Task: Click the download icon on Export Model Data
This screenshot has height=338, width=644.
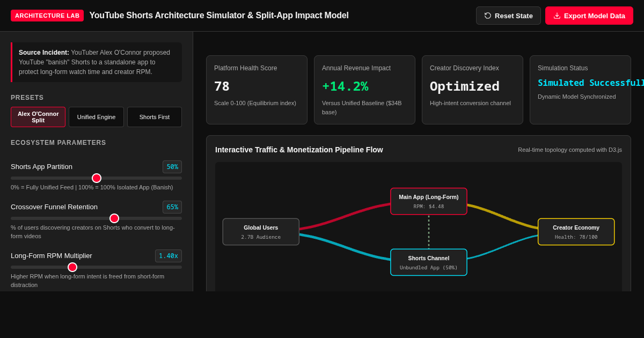Action: point(557,16)
